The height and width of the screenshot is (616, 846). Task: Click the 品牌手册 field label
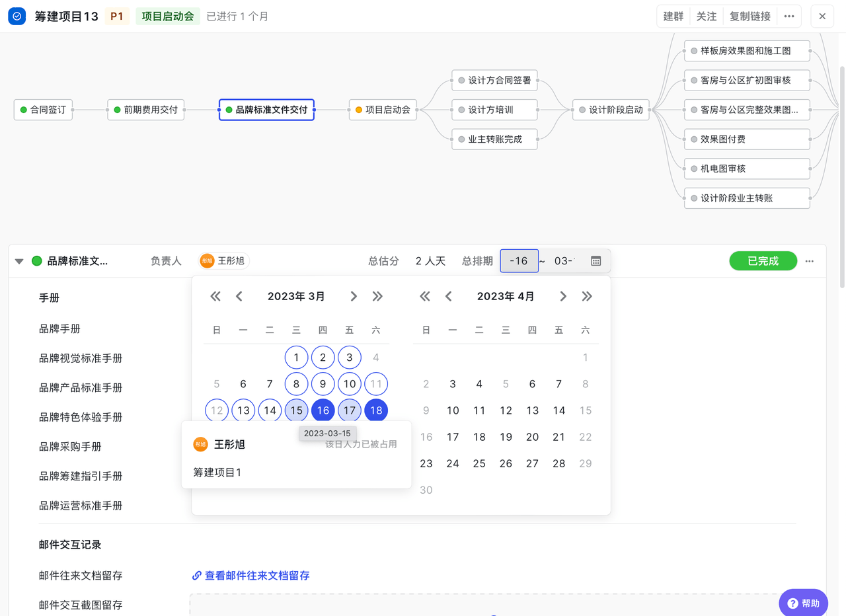coord(59,328)
